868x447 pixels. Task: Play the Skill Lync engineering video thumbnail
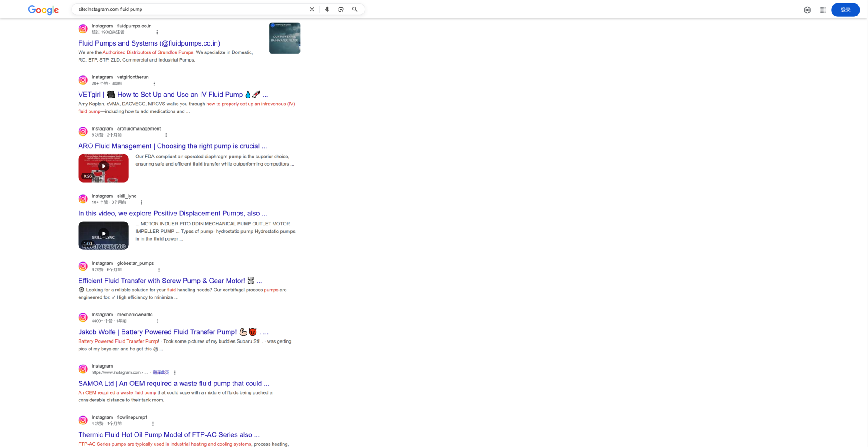(103, 235)
